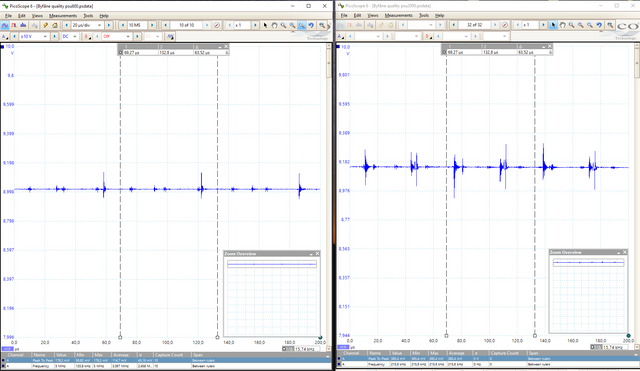This screenshot has width=640, height=371.
Task: Open Channel B options in right window
Action: (x=428, y=36)
